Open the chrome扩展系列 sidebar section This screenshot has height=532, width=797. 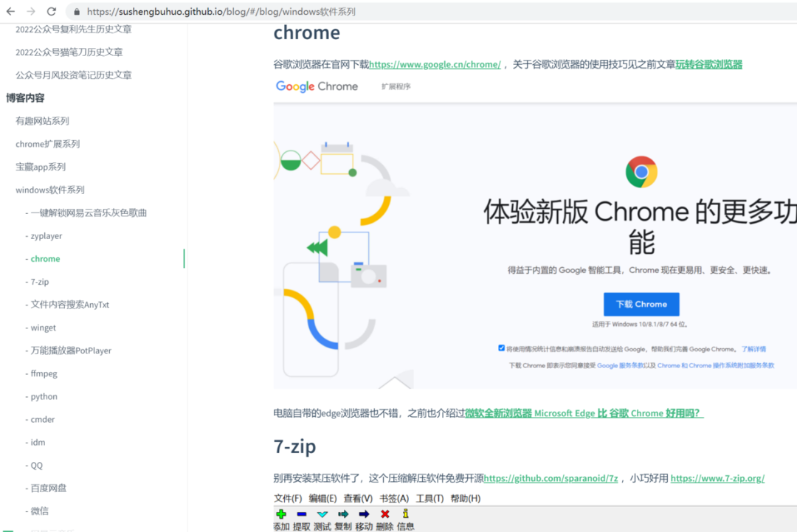[x=48, y=144]
